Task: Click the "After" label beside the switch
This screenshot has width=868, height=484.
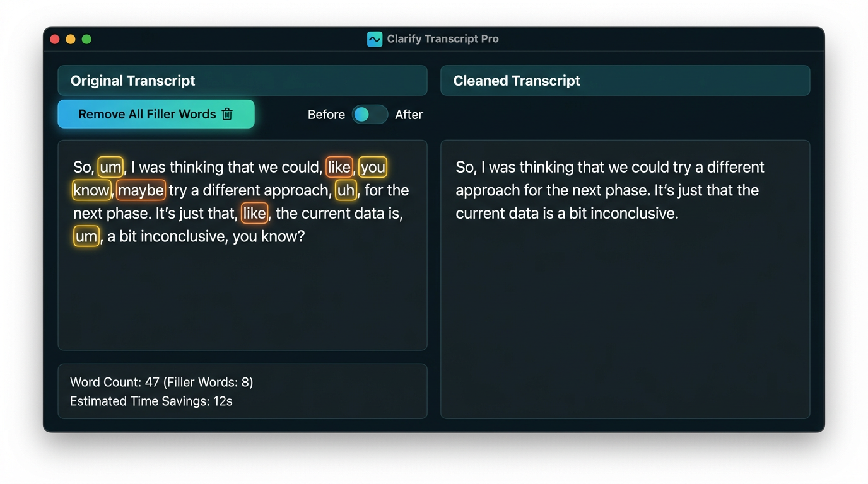Action: click(409, 115)
